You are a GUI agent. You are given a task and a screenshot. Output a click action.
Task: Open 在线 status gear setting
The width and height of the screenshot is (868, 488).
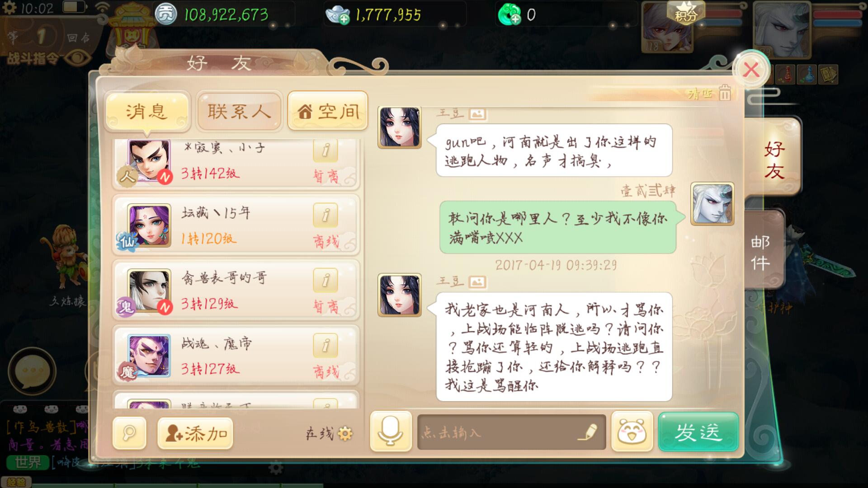345,434
